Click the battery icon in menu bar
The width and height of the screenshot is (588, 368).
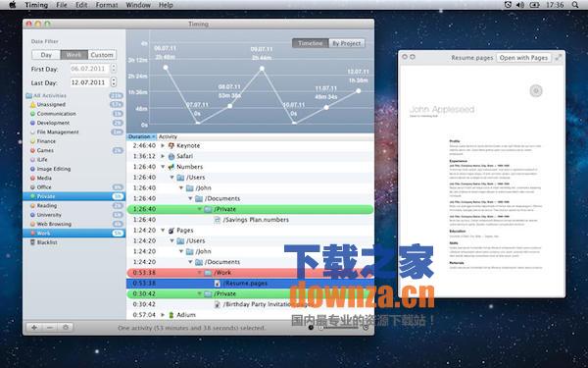point(534,5)
